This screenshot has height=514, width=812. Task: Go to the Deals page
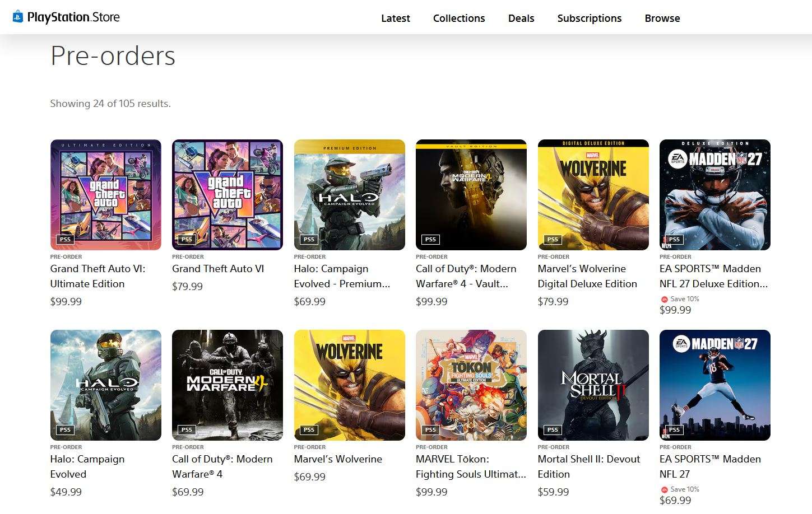click(x=521, y=18)
